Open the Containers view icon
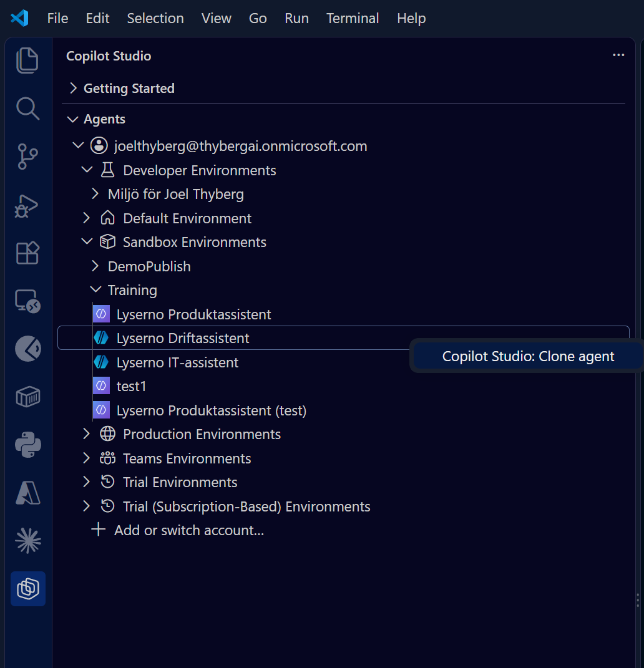 coord(27,397)
